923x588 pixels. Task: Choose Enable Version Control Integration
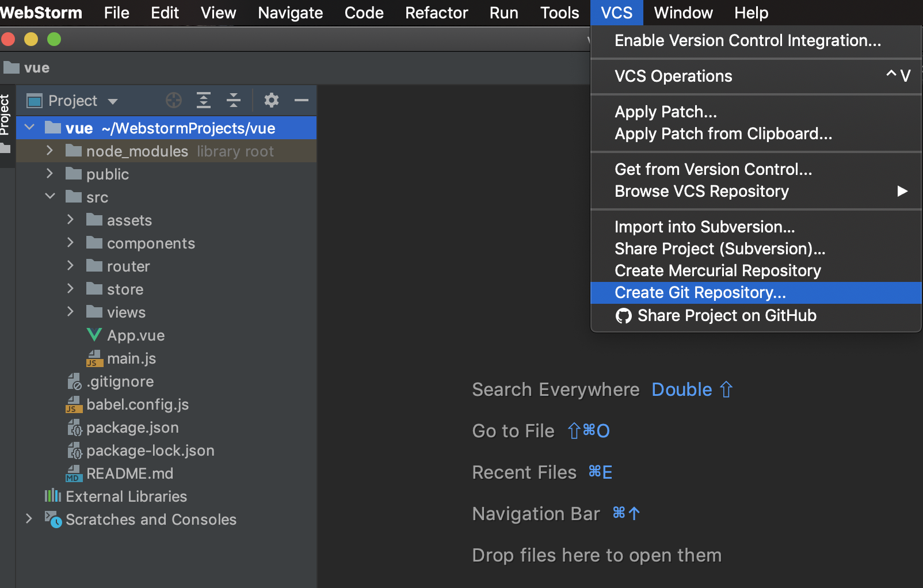pyautogui.click(x=756, y=40)
